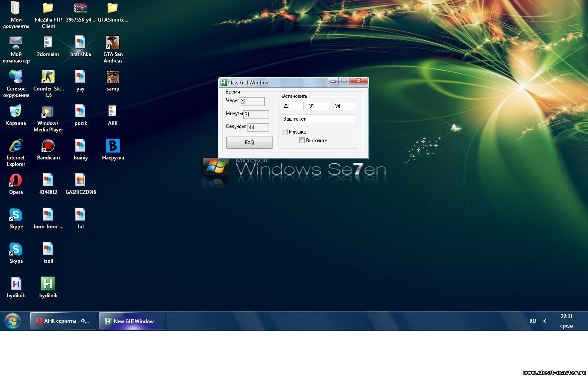Expand hidden system tray icons arrow
This screenshot has width=588, height=377.
click(545, 321)
